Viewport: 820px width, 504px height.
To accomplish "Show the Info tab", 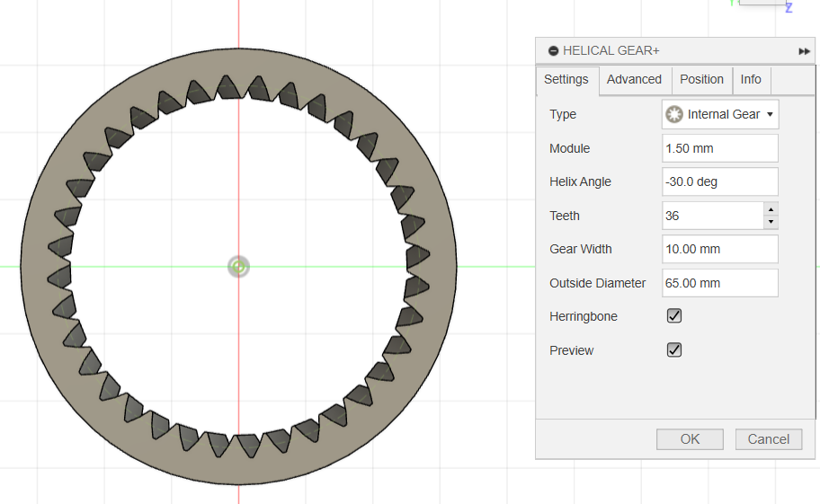I will [751, 79].
